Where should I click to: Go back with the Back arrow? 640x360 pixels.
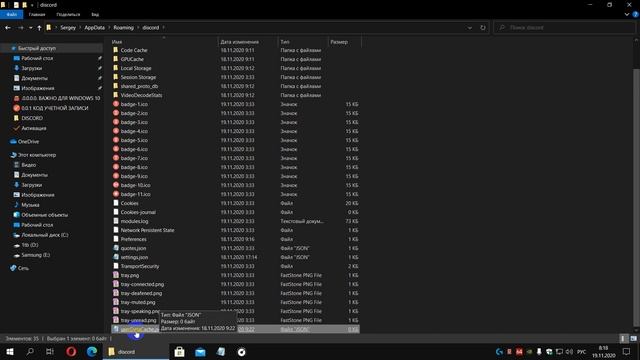click(x=8, y=28)
